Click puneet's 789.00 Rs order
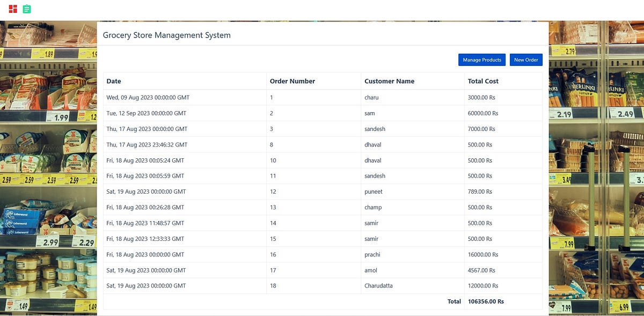 coord(322,192)
